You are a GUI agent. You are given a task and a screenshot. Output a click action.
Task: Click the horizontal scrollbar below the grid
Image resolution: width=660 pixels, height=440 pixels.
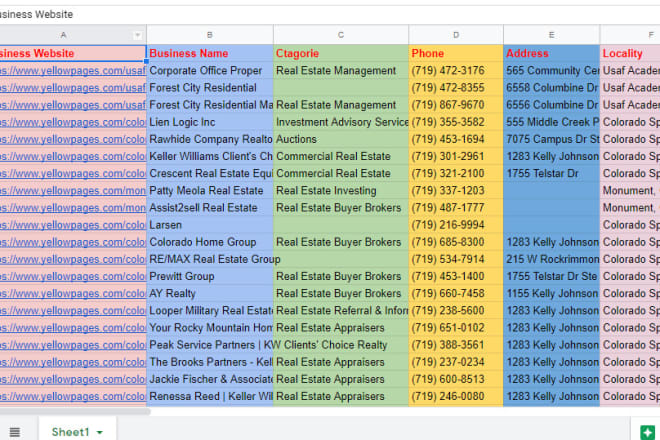click(74, 411)
